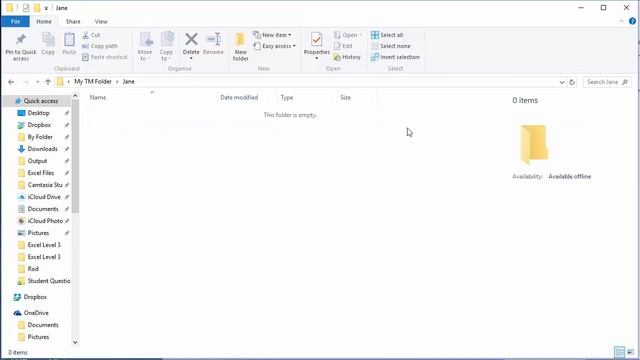Minimize the ribbon with the chevron

pyautogui.click(x=621, y=21)
